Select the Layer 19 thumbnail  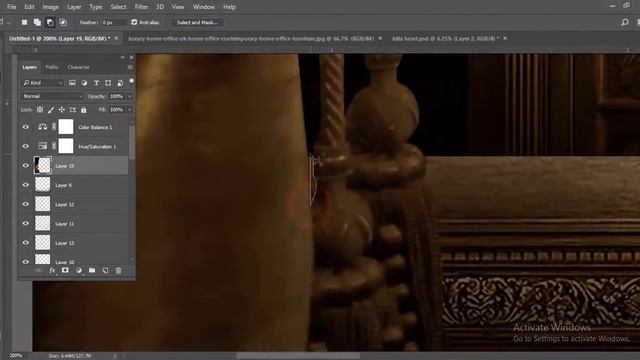pos(42,166)
